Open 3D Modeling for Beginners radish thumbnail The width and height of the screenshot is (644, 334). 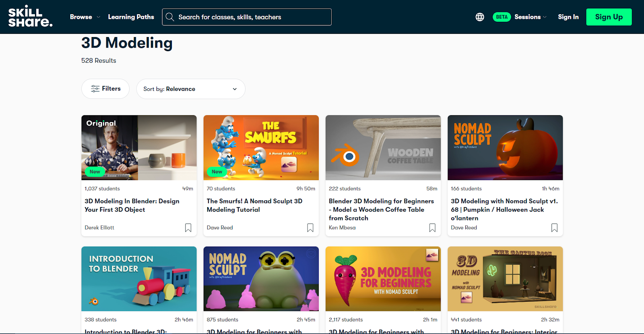[x=383, y=279]
